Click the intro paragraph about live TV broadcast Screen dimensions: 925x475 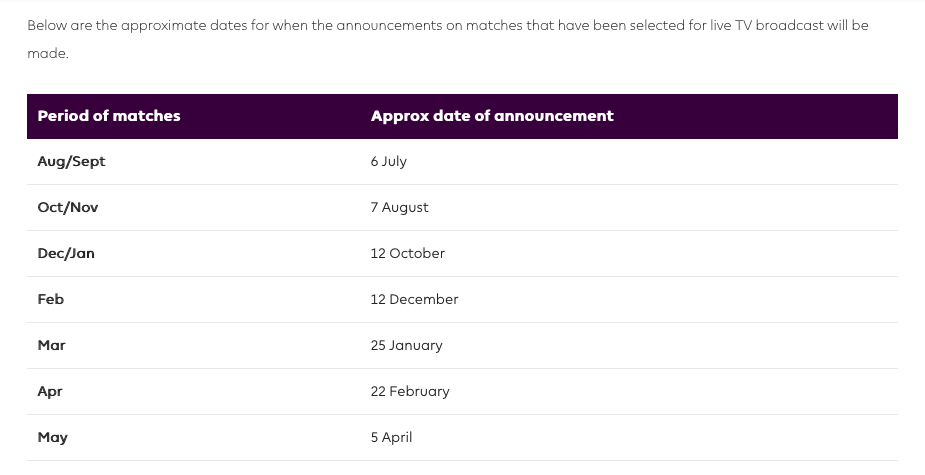point(448,39)
